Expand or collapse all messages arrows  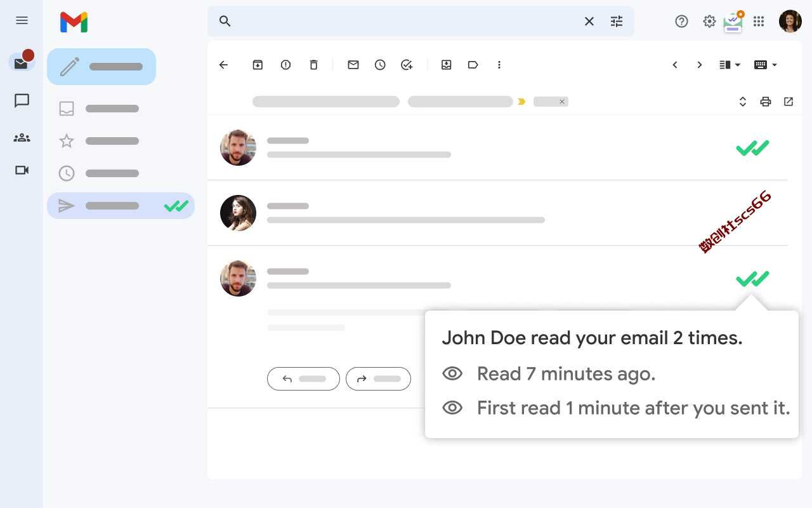743,102
